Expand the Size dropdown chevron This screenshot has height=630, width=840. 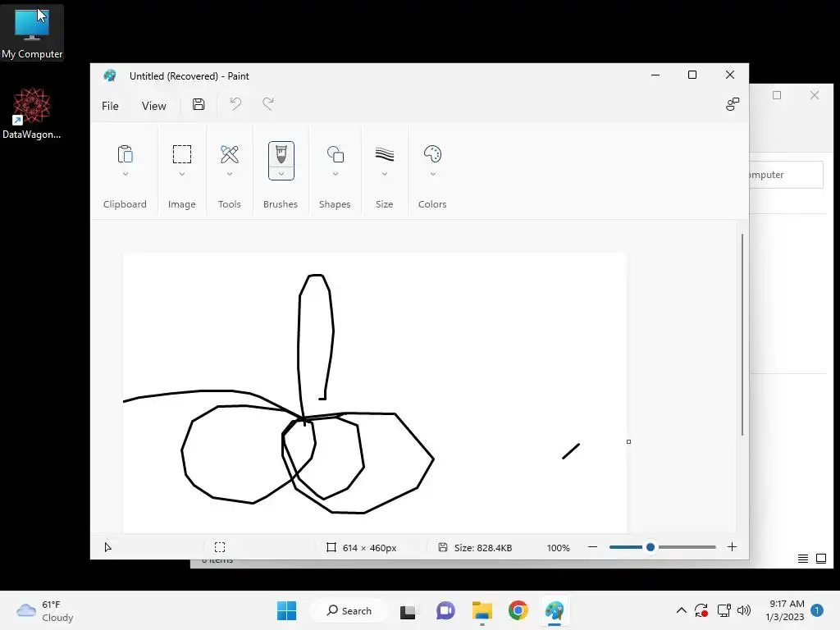(384, 174)
